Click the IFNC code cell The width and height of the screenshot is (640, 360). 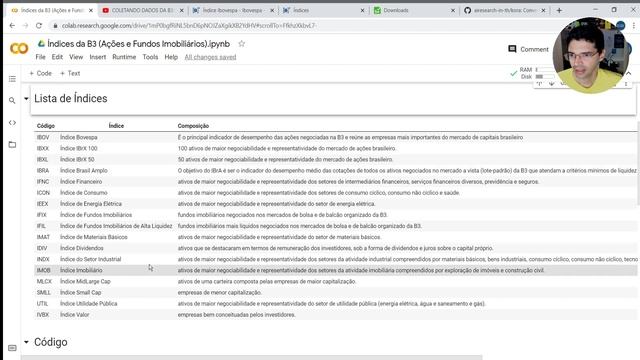(43, 182)
